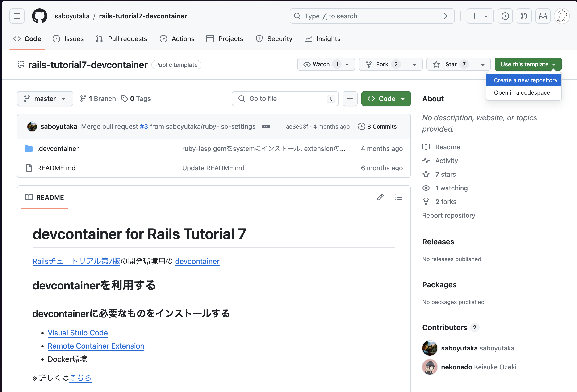577x392 pixels.
Task: Click the rails-tutorial7-devcontainer breadcrumb name
Action: pyautogui.click(x=143, y=16)
